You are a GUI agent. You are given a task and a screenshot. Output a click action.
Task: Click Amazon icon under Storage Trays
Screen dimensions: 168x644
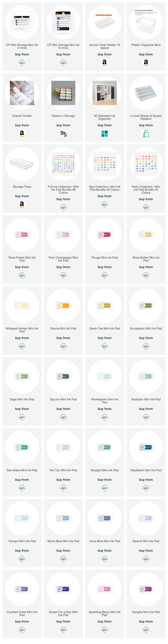pyautogui.click(x=22, y=205)
